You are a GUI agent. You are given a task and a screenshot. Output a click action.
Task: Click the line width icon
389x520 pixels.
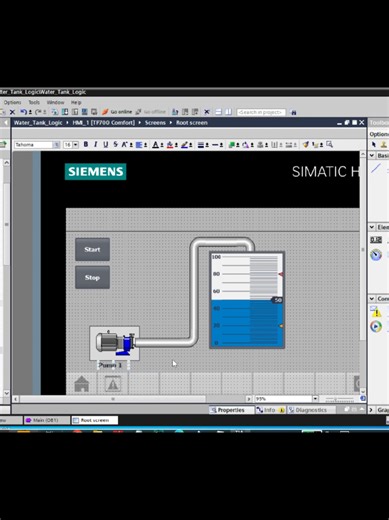pyautogui.click(x=201, y=145)
